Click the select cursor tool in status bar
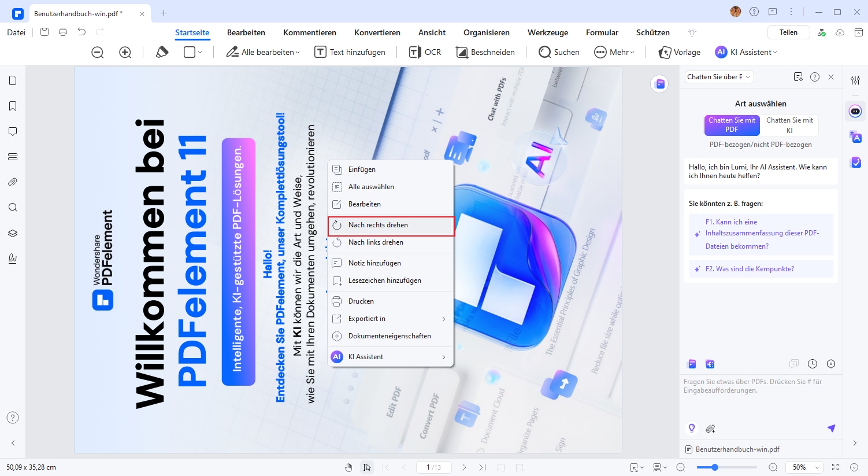Viewport: 868px width, 476px height. click(x=367, y=467)
